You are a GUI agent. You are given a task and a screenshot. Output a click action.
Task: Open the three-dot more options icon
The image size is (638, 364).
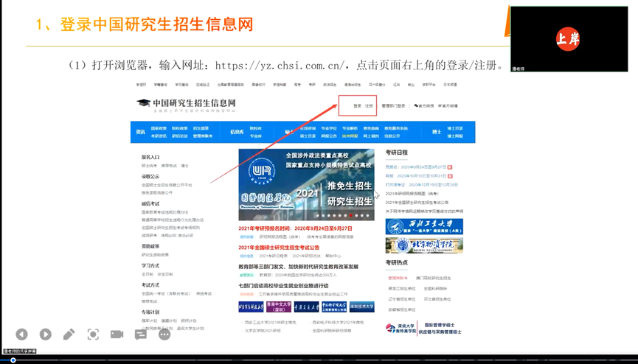[x=164, y=335]
